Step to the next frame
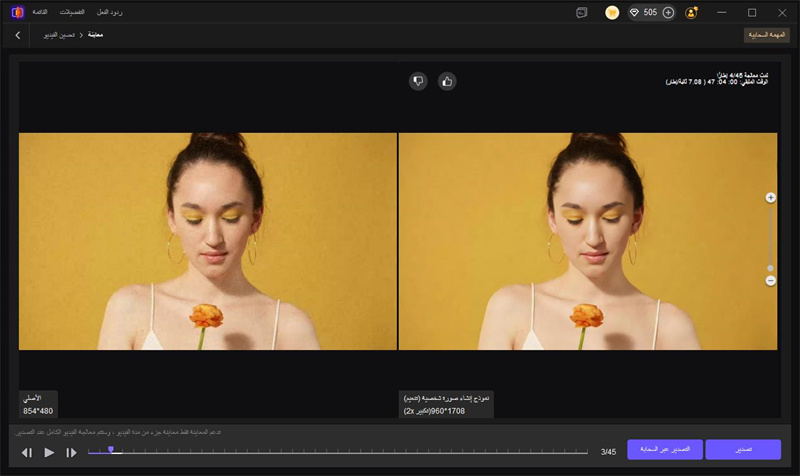This screenshot has height=476, width=800. point(71,453)
